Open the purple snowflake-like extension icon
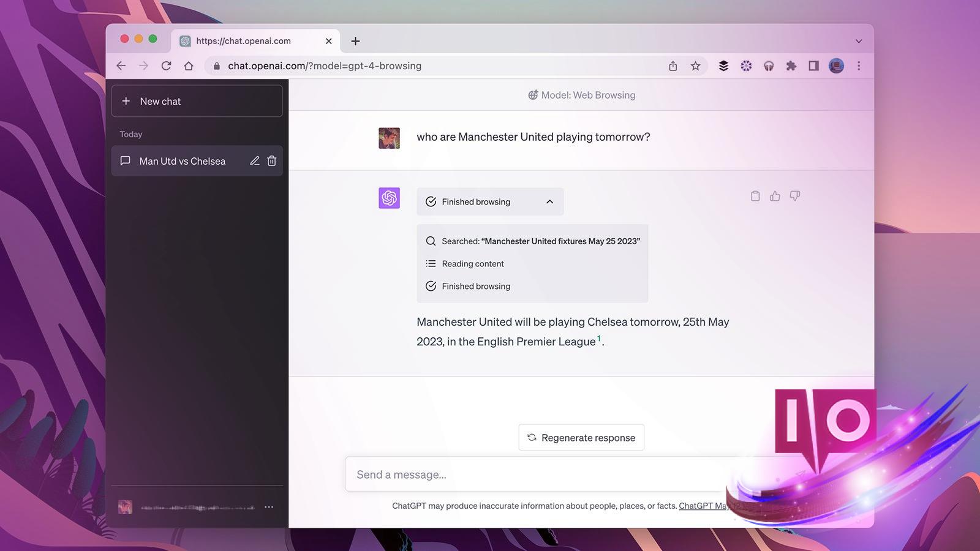This screenshot has height=551, width=980. click(x=746, y=66)
